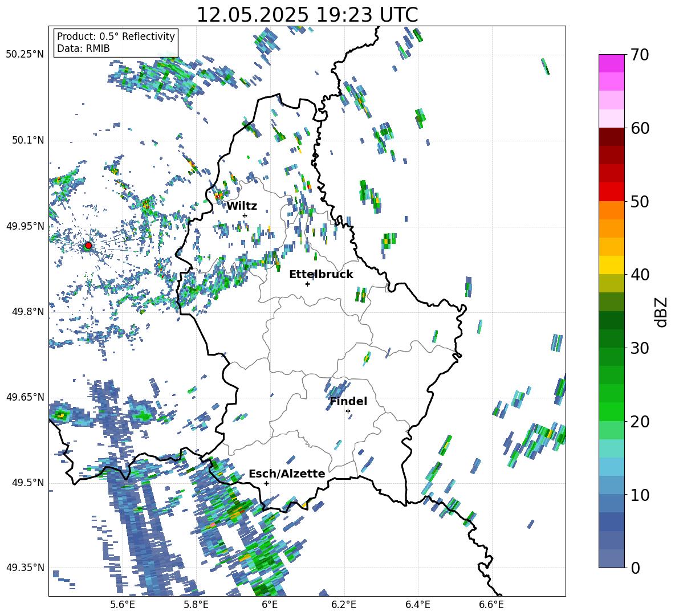Click the cross marker below Esch/Alzette
675x616 pixels.
click(x=266, y=483)
